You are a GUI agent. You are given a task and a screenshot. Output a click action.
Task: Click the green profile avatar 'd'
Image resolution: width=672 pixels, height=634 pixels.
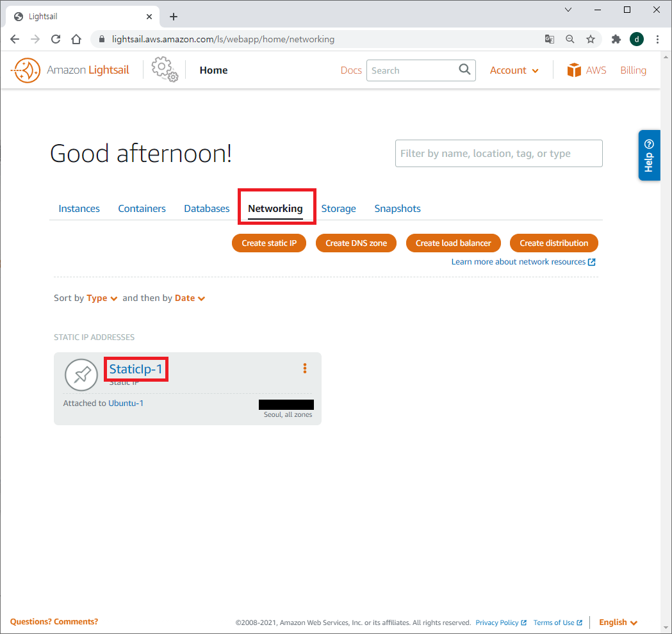[636, 40]
